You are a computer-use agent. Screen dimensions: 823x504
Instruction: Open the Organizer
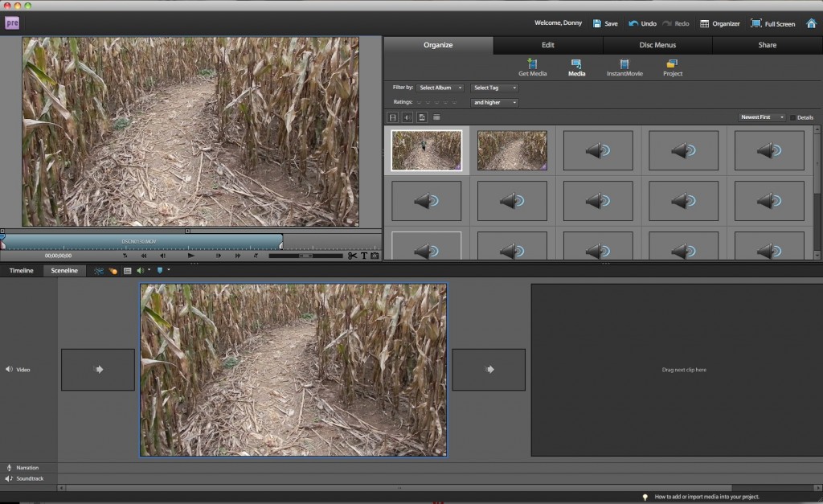point(719,23)
